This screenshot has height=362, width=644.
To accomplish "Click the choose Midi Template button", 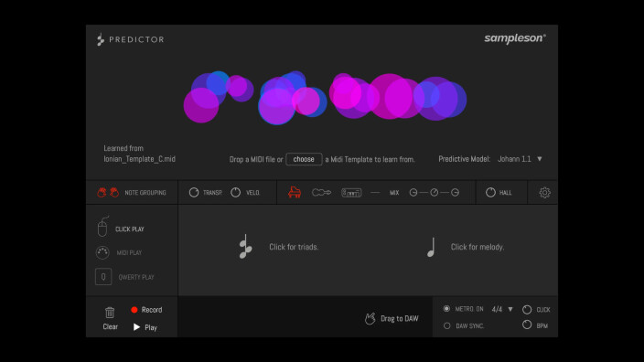I will click(x=304, y=159).
